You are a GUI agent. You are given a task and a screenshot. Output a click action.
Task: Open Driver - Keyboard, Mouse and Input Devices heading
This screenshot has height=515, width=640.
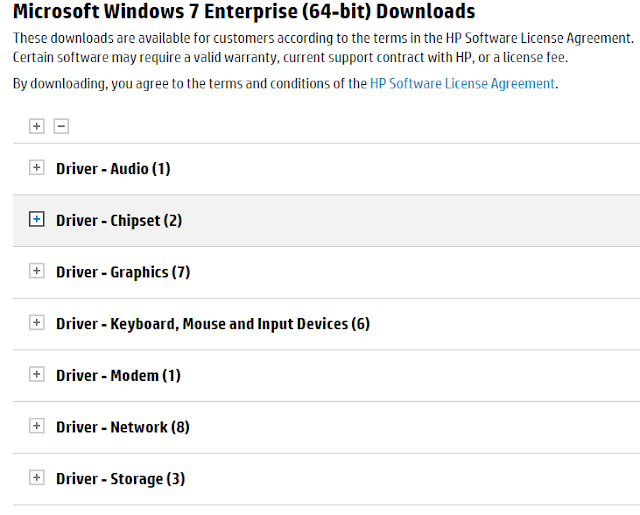click(213, 324)
